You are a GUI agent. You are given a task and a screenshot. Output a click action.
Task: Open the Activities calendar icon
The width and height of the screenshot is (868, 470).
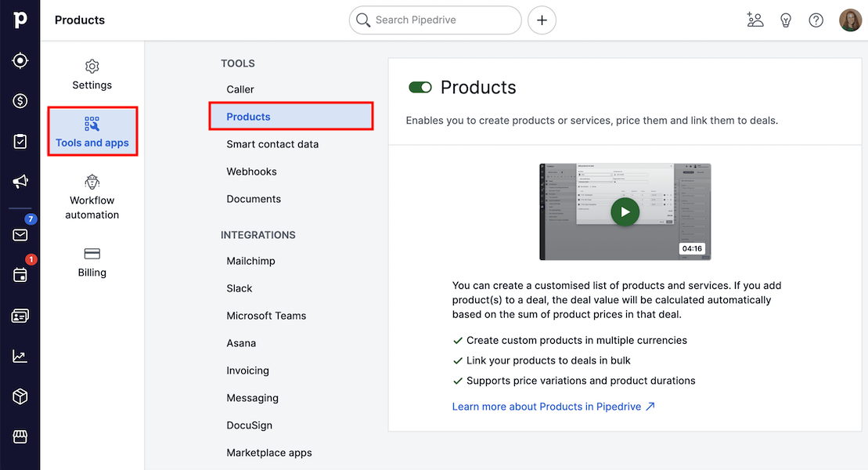click(x=20, y=274)
